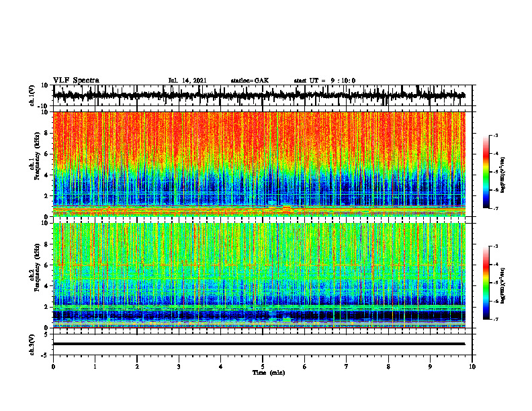The width and height of the screenshot is (532, 411).
Task: Click time axis tick label '0'
Action: [53, 367]
